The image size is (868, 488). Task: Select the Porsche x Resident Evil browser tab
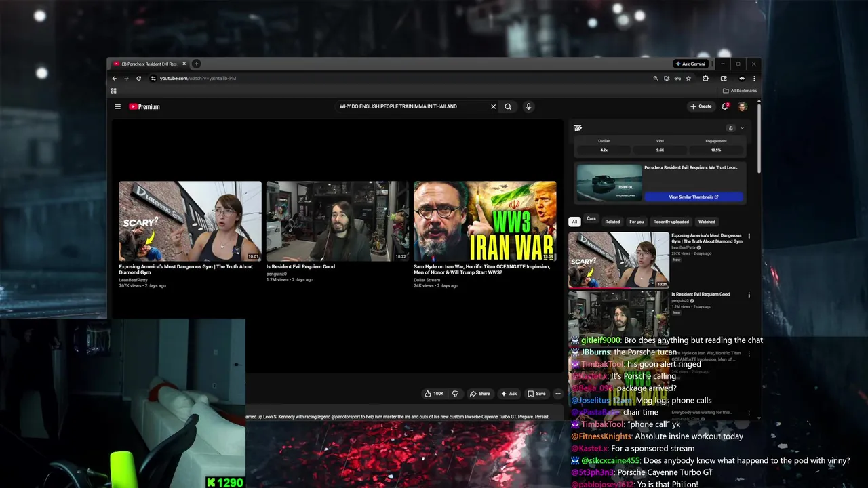click(149, 64)
